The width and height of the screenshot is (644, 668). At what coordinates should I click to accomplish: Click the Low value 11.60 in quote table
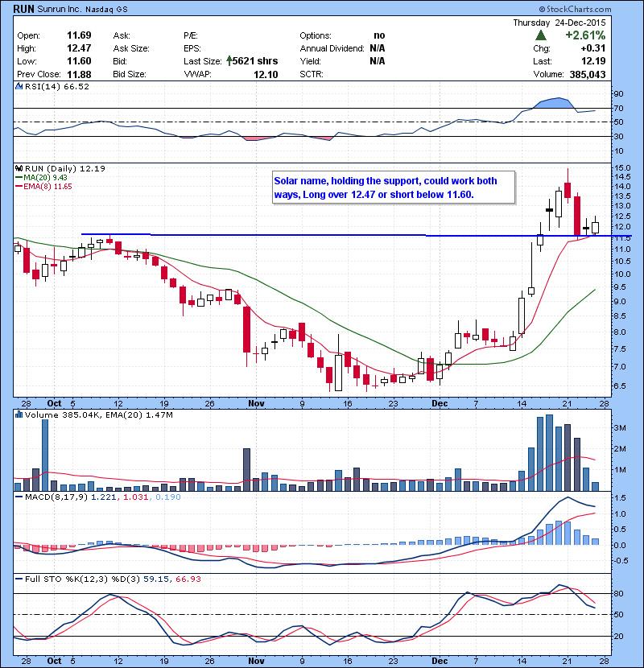point(79,61)
